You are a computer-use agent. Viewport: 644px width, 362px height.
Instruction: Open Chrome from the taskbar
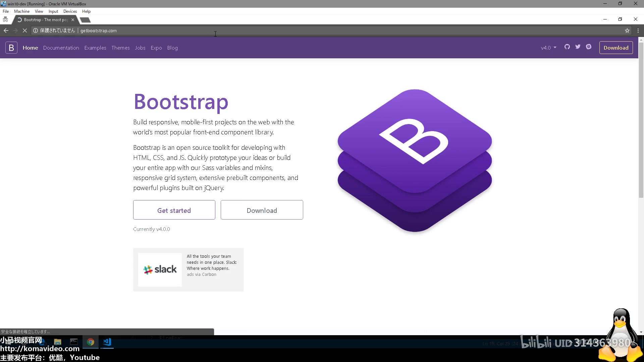pyautogui.click(x=91, y=342)
